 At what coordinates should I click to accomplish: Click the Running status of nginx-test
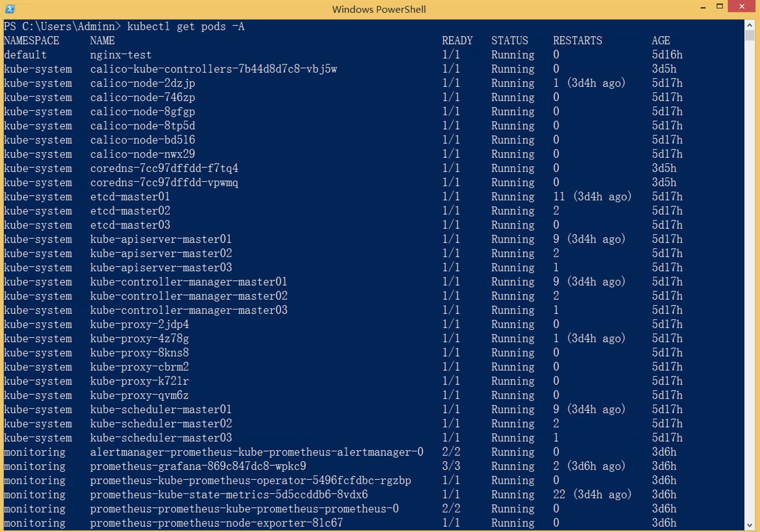click(513, 55)
